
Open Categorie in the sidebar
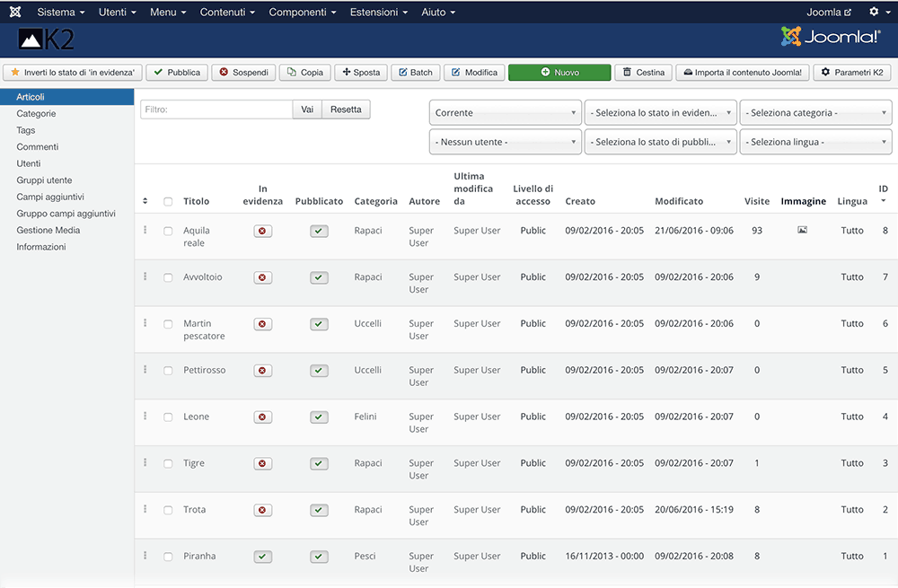click(36, 114)
